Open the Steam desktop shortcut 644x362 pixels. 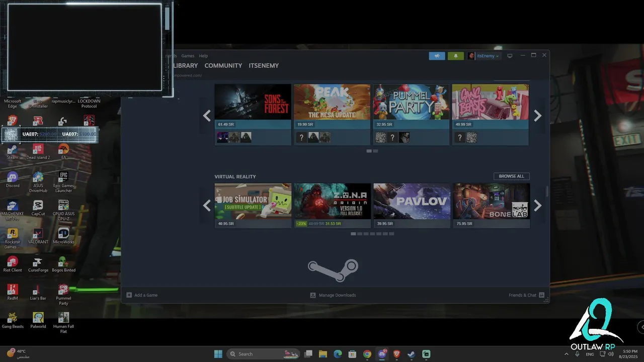point(13,151)
